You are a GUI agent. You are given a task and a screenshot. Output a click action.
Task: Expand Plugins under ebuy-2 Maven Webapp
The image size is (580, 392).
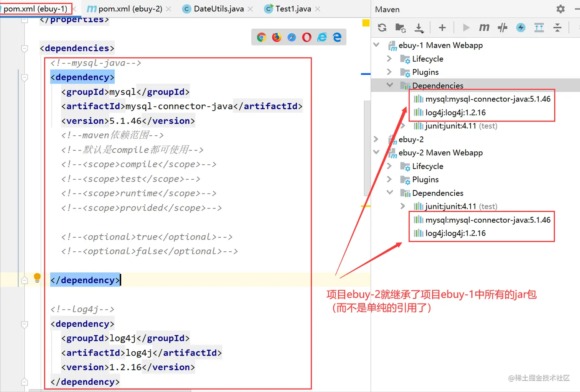pyautogui.click(x=389, y=179)
